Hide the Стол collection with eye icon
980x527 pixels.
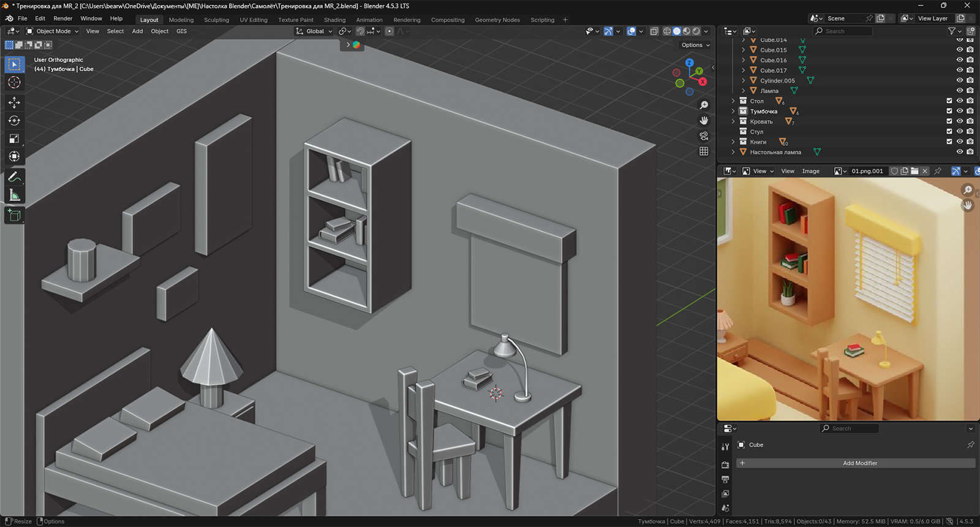[960, 101]
